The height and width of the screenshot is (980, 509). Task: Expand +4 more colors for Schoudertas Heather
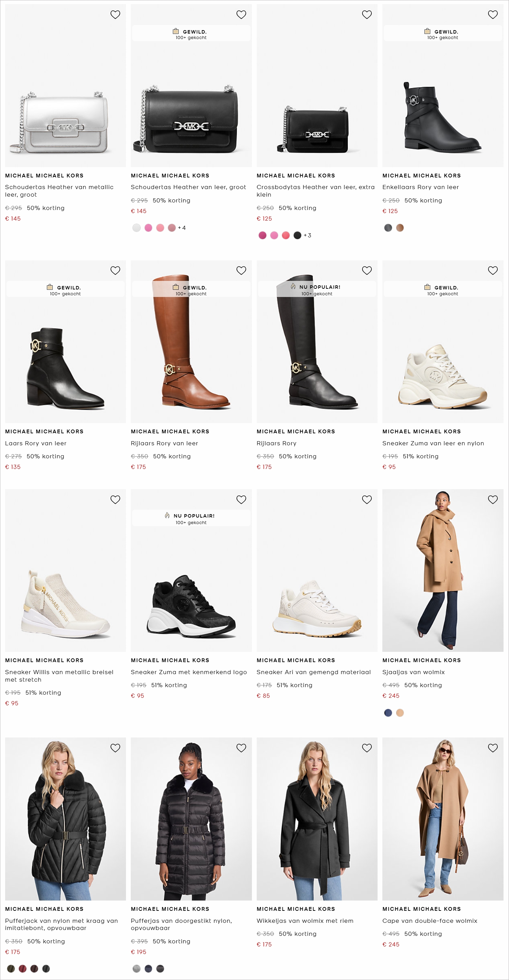(x=182, y=228)
